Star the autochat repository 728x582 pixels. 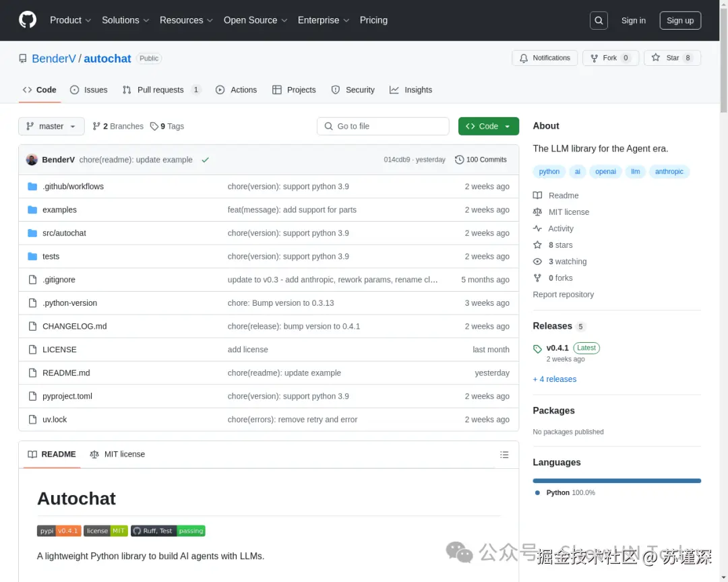click(x=672, y=58)
